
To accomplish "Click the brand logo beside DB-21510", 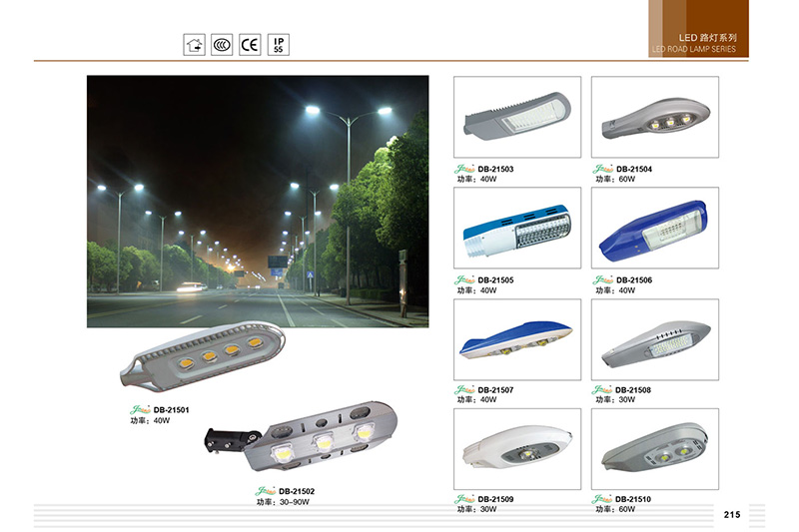I will tap(602, 499).
